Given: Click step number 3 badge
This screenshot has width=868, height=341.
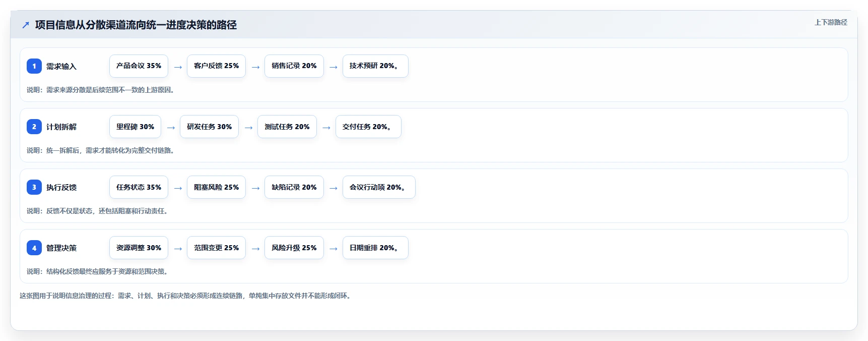Looking at the screenshot, I should 34,187.
